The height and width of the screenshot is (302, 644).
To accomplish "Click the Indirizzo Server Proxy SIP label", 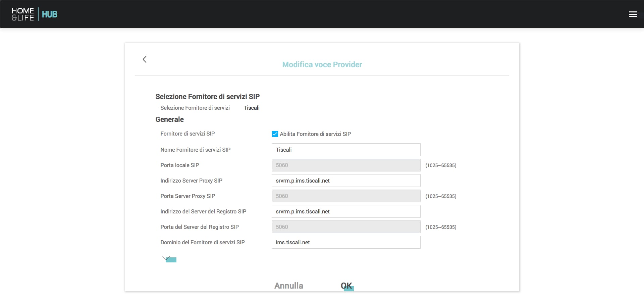I will (192, 181).
